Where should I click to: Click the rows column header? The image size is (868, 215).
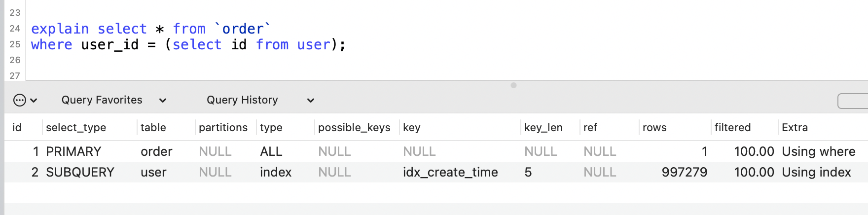pos(654,128)
